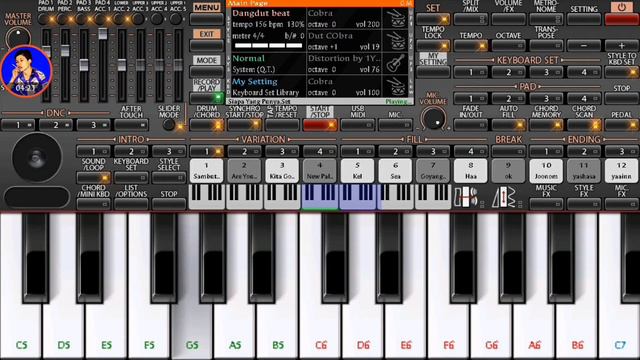640x360 pixels.
Task: Click the drum icon beside Cobra vol 200
Action: coord(396,19)
